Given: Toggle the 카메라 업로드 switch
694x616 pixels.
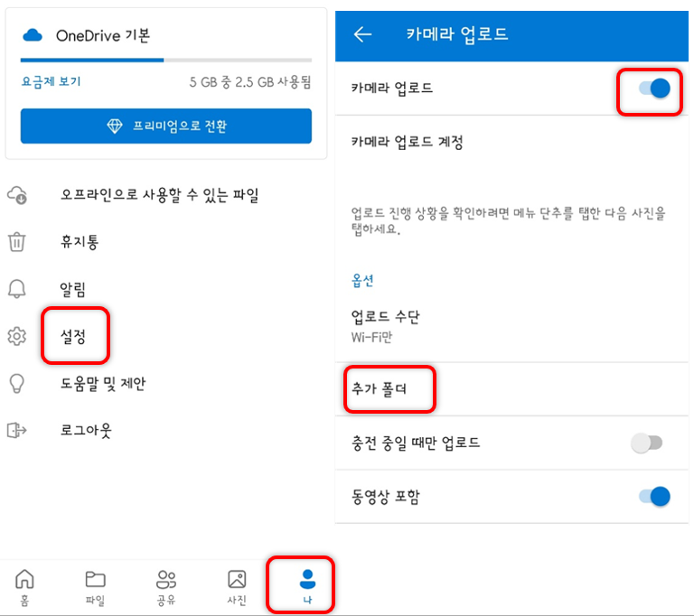Looking at the screenshot, I should pyautogui.click(x=654, y=88).
